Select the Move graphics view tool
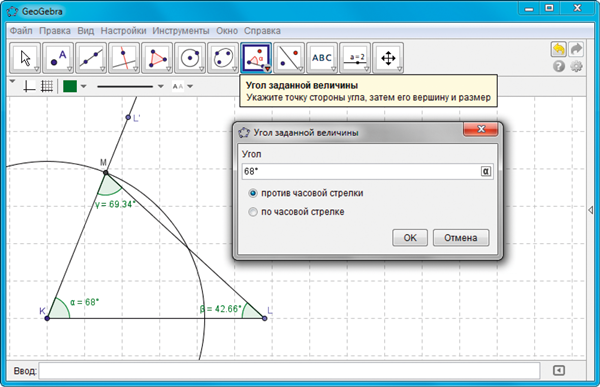 coord(388,58)
